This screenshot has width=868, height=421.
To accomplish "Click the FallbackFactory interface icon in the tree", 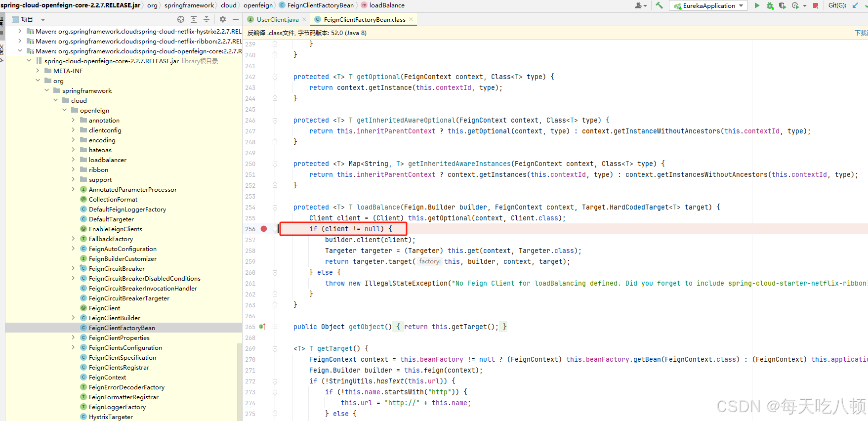I will [x=83, y=239].
